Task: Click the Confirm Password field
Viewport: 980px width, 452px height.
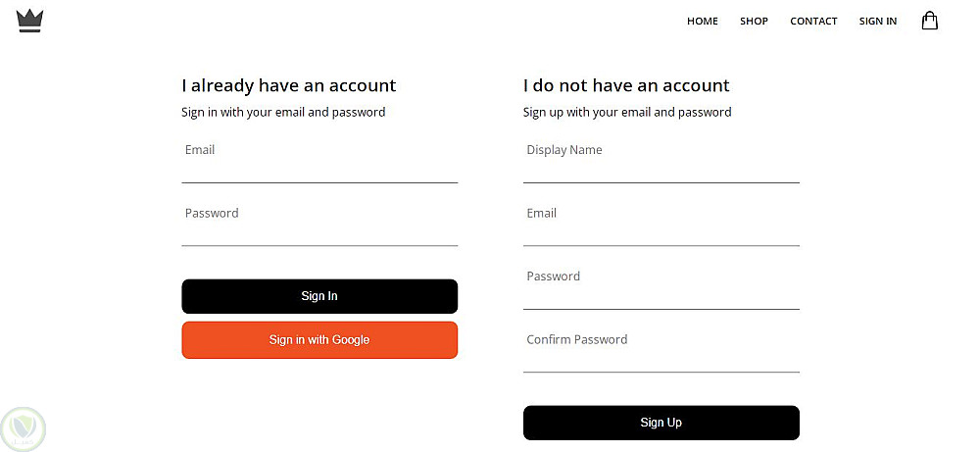Action: 661,354
